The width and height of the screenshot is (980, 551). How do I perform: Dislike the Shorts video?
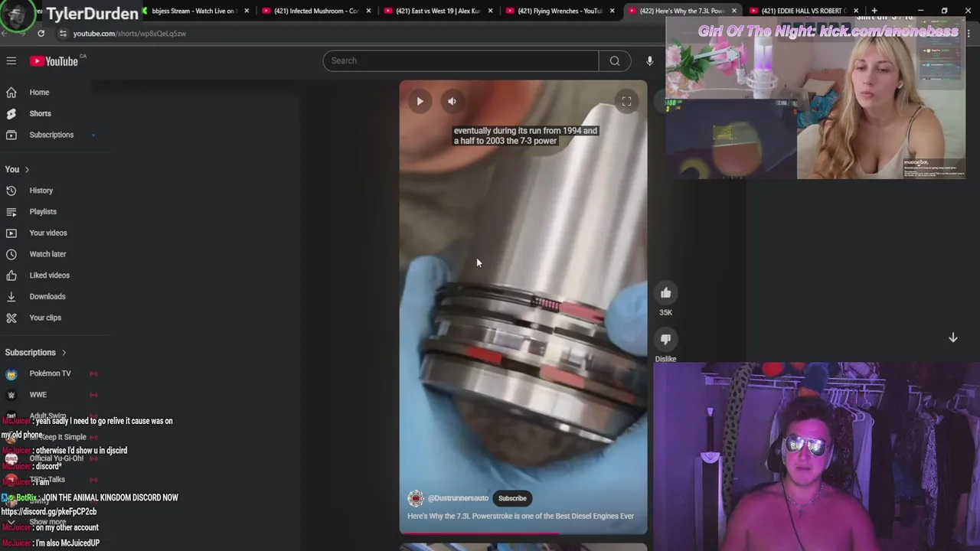(665, 339)
